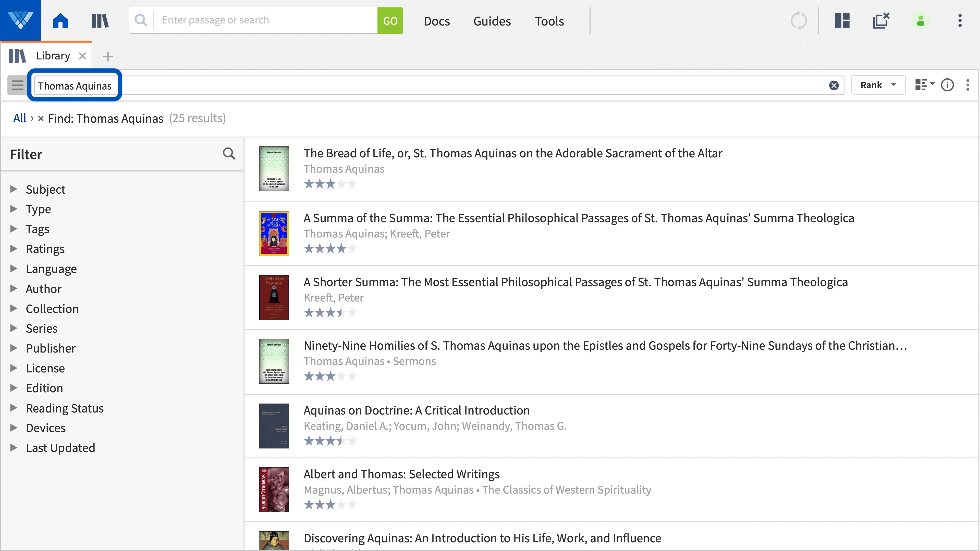Expand the Tags filter
Image resolution: width=980 pixels, height=551 pixels.
point(14,229)
